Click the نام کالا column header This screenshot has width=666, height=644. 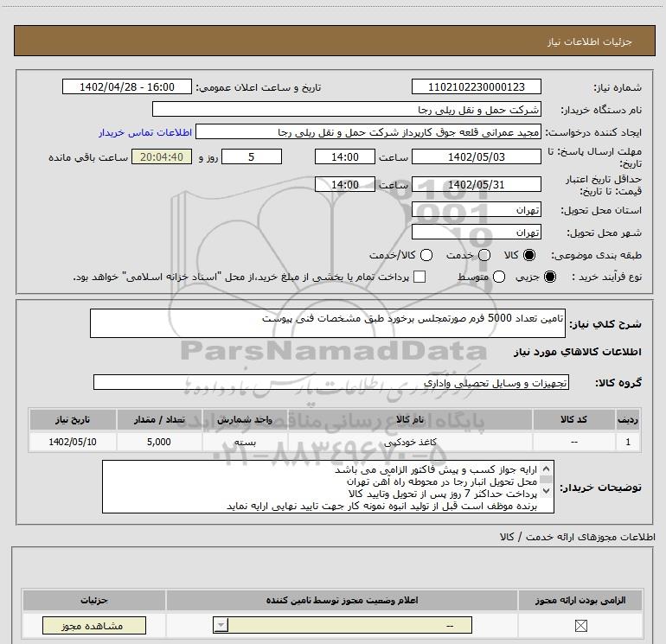pos(410,419)
